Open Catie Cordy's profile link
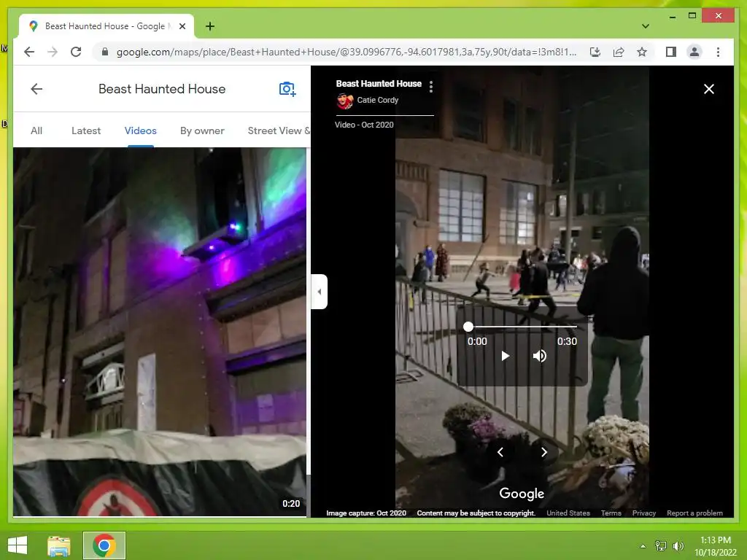 tap(377, 100)
